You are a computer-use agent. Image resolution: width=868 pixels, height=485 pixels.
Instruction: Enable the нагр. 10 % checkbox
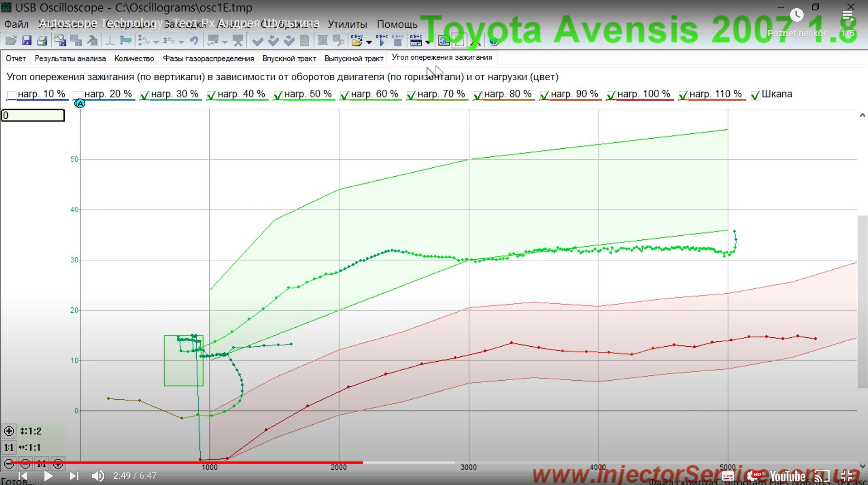point(11,95)
